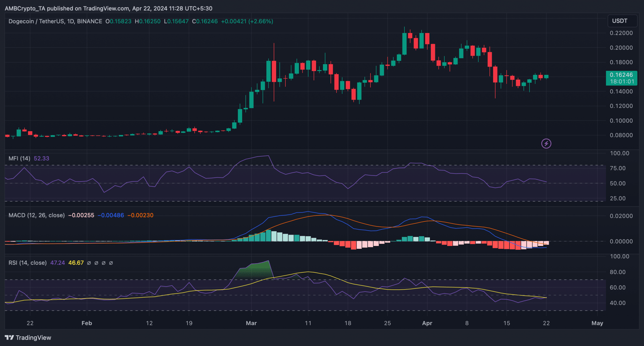Click the USDT currency box

pyautogui.click(x=622, y=21)
